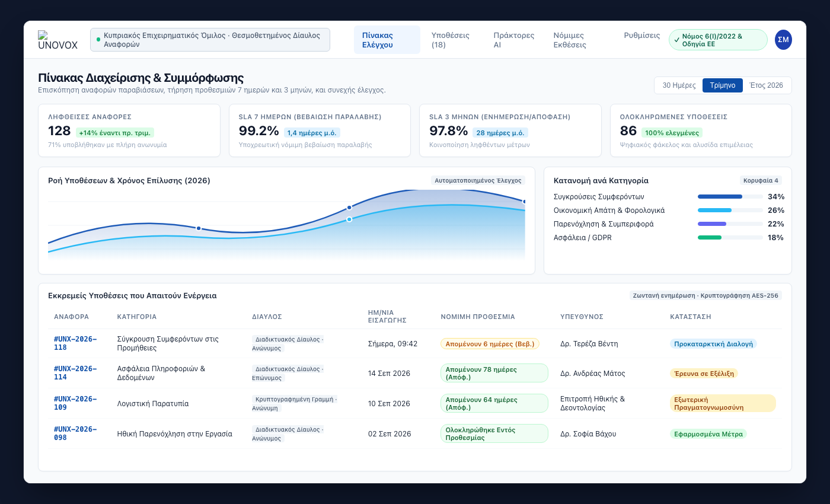Click the Αυτοματοποιημένος Έλεγχος chart tag
This screenshot has height=504, width=830.
coord(478,180)
